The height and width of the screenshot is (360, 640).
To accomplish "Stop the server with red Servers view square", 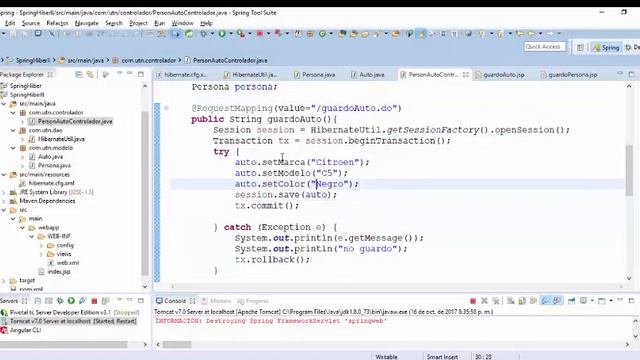I will point(94,301).
